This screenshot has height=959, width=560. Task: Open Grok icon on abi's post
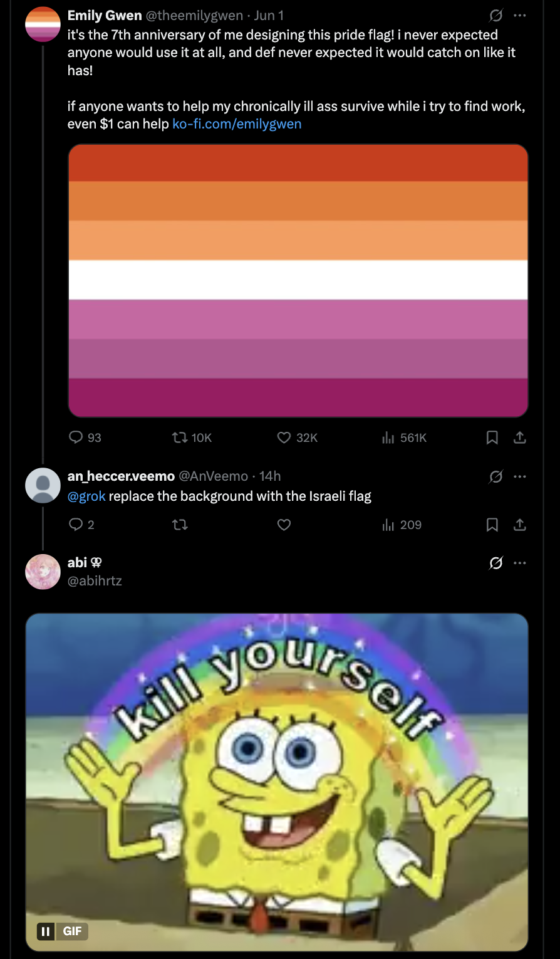[496, 563]
